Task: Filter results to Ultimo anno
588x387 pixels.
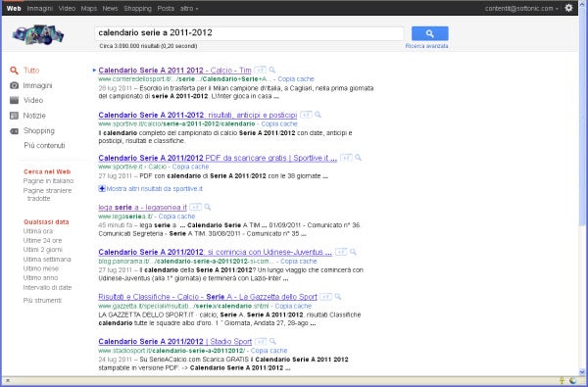Action: (x=40, y=278)
